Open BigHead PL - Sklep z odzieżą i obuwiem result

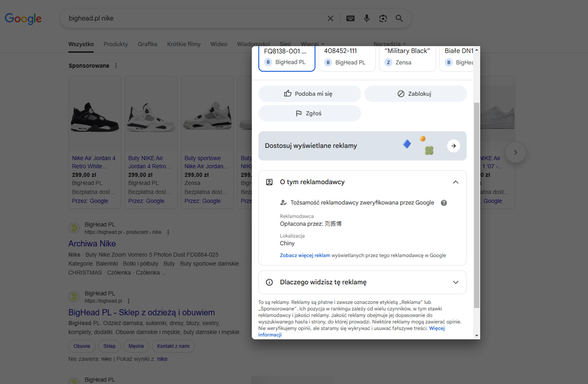click(141, 312)
